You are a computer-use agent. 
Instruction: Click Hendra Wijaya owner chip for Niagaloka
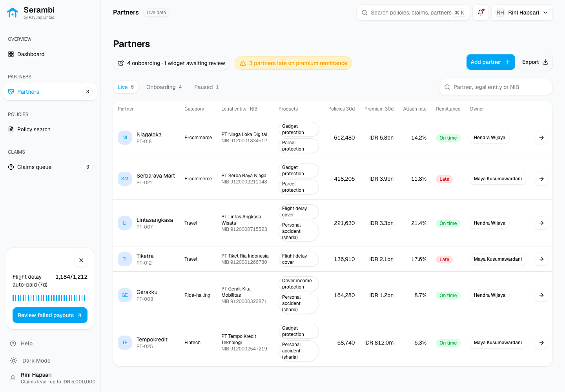coord(490,138)
